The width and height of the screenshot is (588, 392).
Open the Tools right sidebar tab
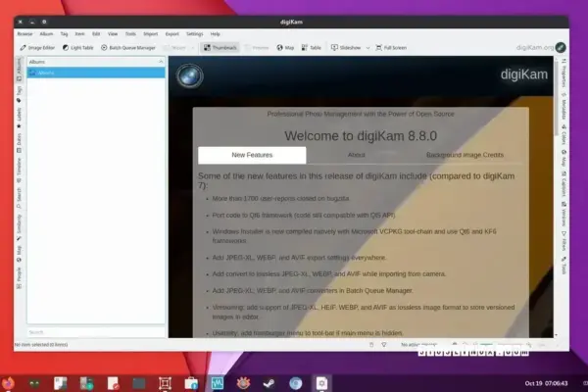tap(563, 266)
